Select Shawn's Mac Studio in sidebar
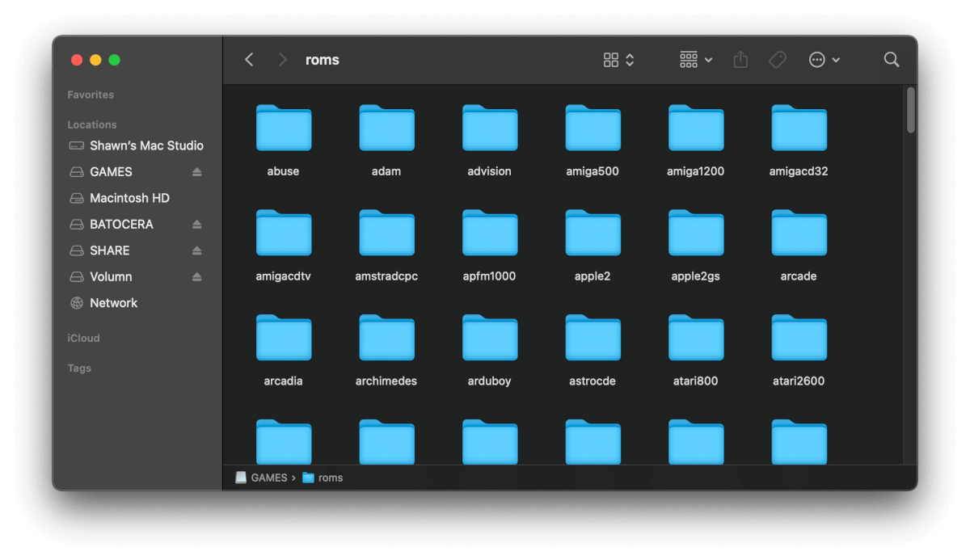The image size is (970, 560). point(145,145)
